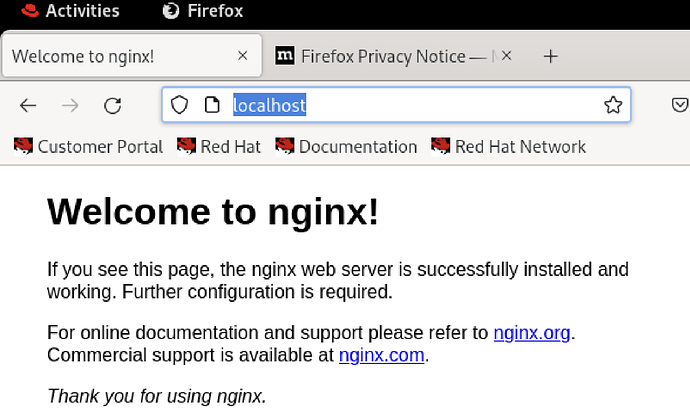Open Red Hat Network bookmark

(508, 147)
